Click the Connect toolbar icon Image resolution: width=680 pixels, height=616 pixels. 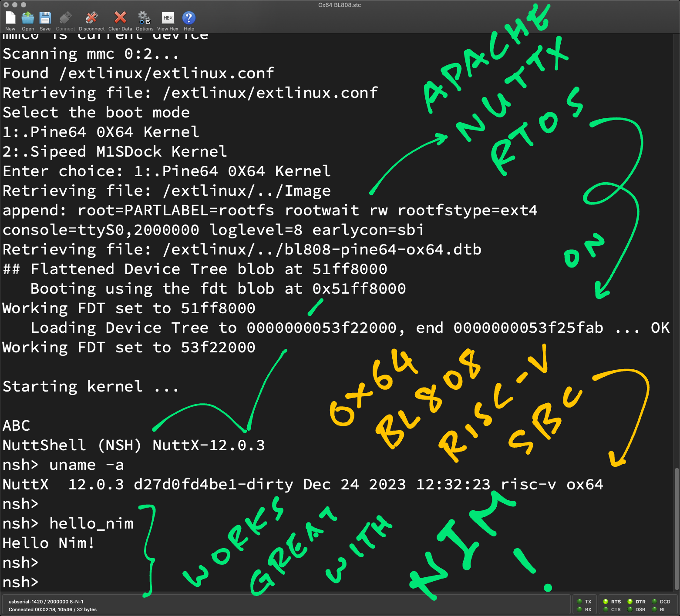65,18
